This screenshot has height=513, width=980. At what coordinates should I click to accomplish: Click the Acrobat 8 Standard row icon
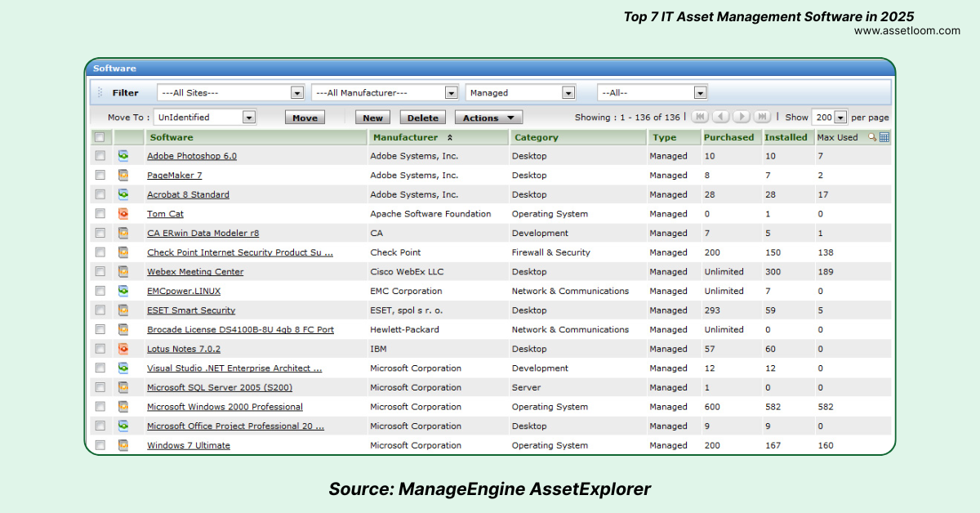(123, 194)
